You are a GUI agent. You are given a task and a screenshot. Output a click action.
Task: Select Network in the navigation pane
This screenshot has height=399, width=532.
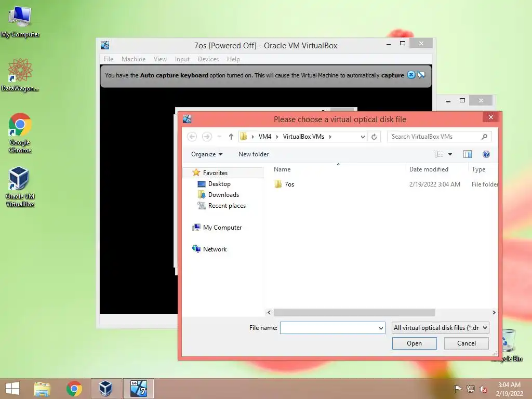[215, 249]
